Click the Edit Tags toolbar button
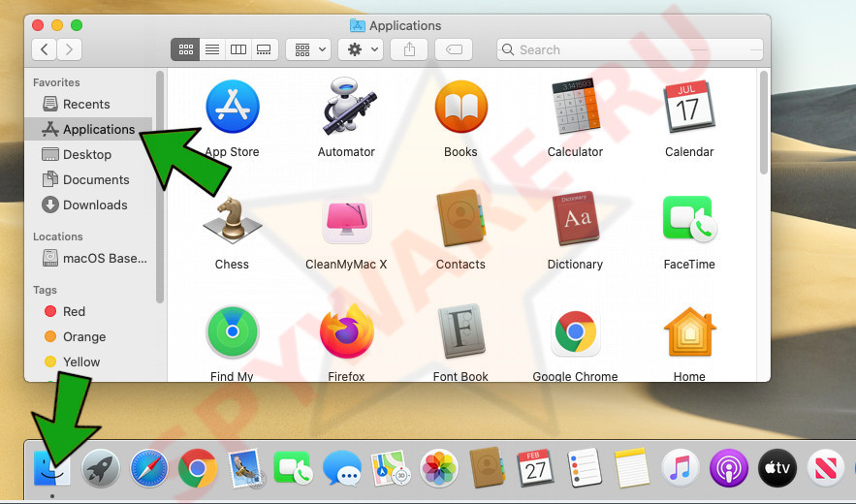The height and width of the screenshot is (504, 856). (x=454, y=49)
